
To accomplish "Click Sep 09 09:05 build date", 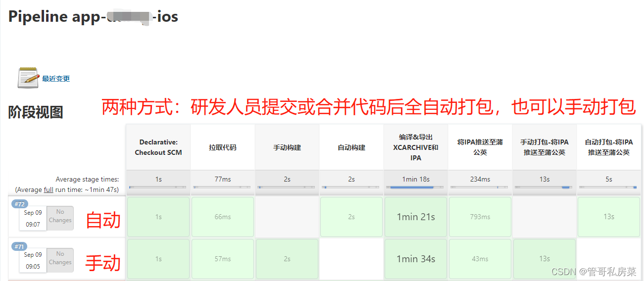I will pos(33,260).
